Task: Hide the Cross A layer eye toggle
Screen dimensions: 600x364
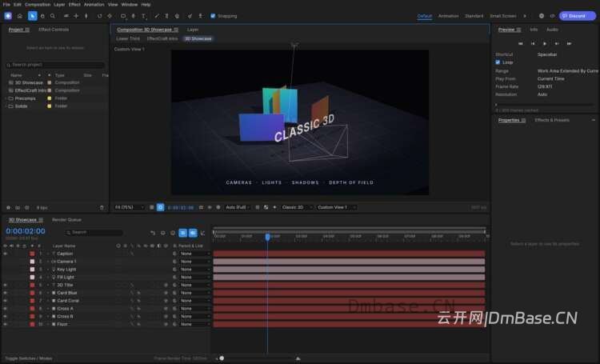Action: (6, 309)
